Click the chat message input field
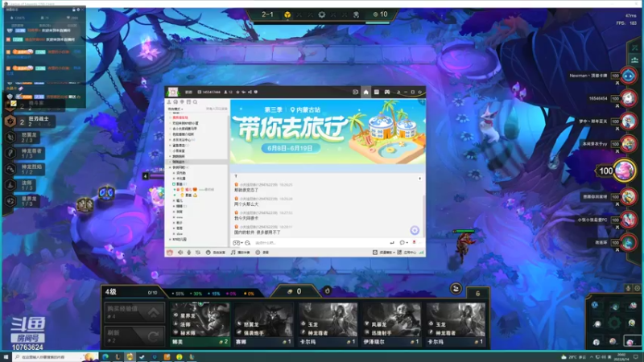The image size is (644, 362). click(x=320, y=243)
